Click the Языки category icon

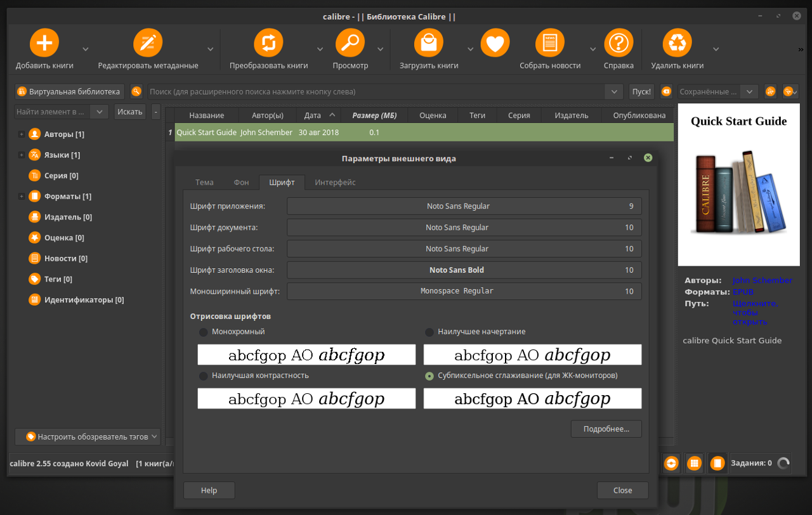coord(34,155)
